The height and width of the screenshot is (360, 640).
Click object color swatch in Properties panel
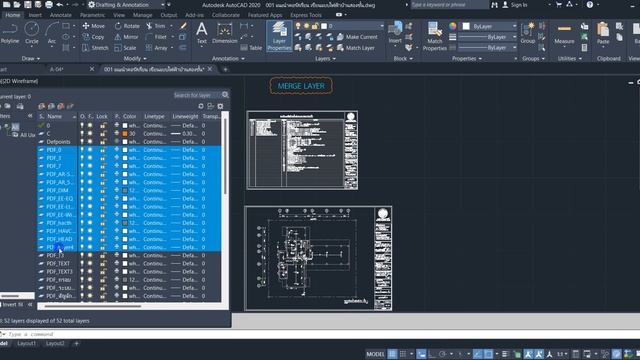[x=466, y=26]
